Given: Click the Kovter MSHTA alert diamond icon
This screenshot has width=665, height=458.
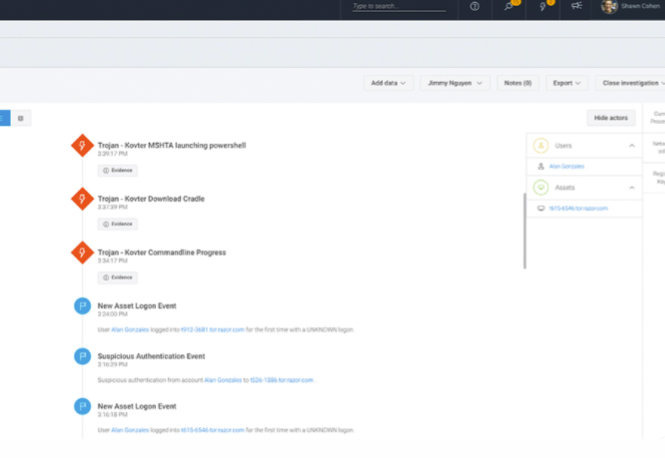Looking at the screenshot, I should point(82,147).
